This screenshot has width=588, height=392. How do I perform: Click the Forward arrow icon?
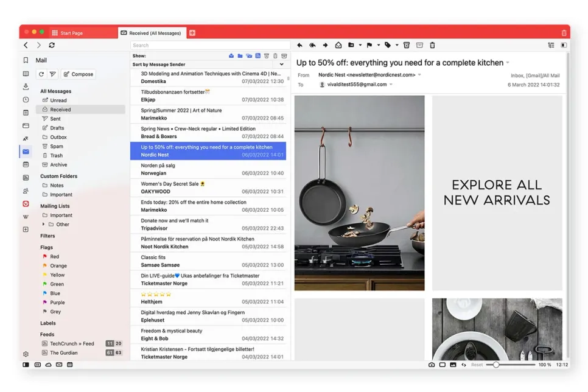coord(325,45)
